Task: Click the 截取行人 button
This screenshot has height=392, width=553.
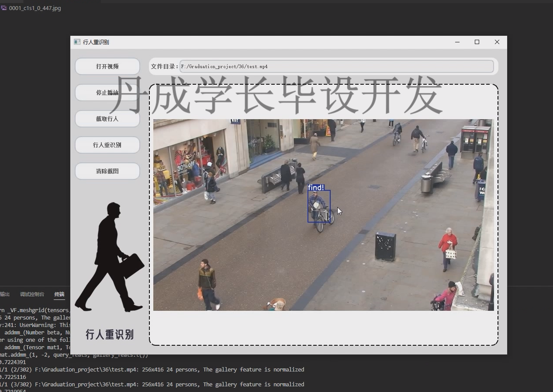Action: click(x=107, y=119)
